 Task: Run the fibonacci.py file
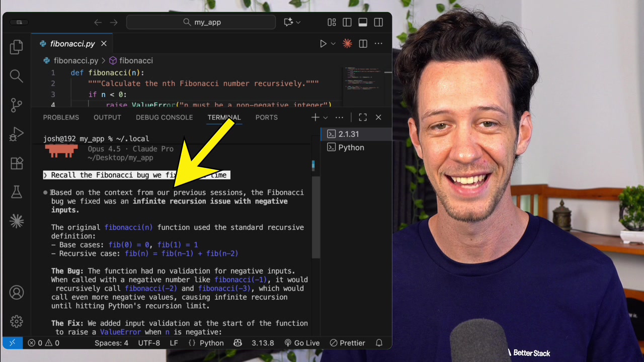click(323, 44)
